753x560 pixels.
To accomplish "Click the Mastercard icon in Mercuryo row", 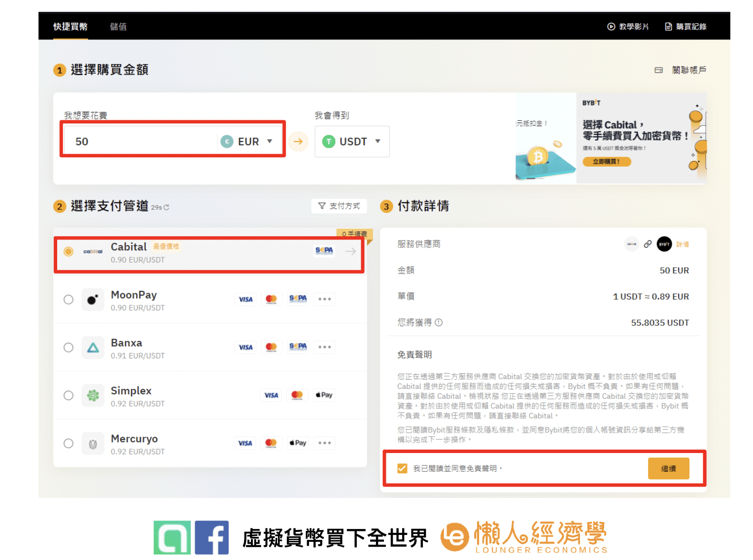I will point(271,443).
